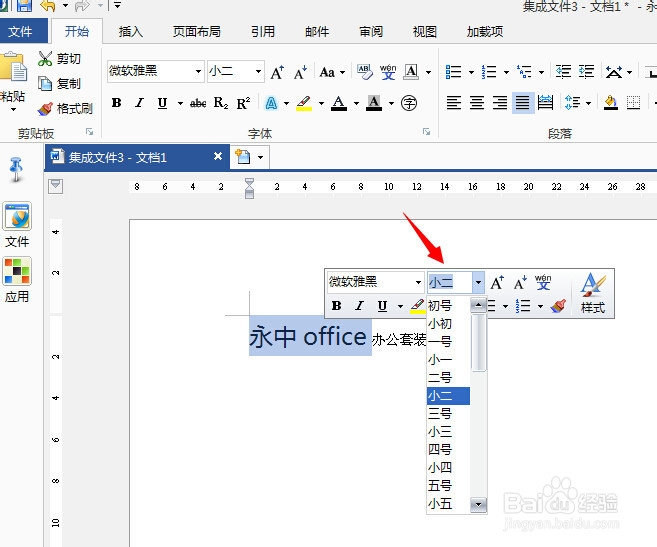The image size is (657, 547).
Task: Click the Undo arrow in title bar
Action: [48, 5]
